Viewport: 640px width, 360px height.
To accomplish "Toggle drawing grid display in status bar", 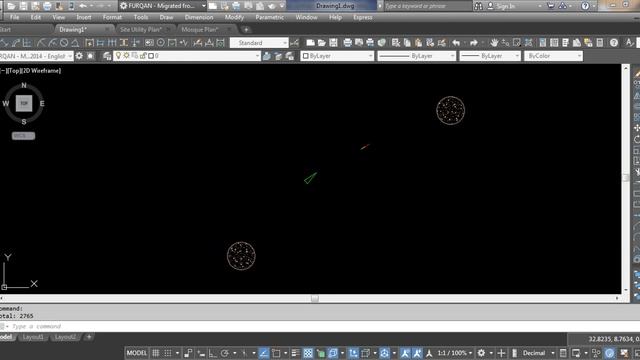I will point(156,353).
